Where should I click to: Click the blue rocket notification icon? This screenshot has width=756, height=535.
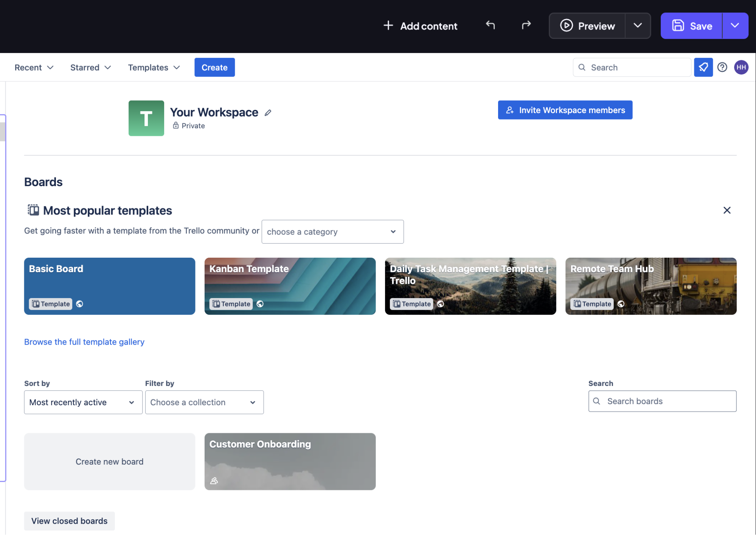(703, 67)
